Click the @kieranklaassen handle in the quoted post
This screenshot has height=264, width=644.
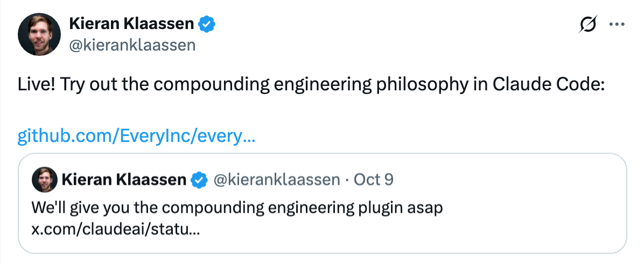(277, 180)
